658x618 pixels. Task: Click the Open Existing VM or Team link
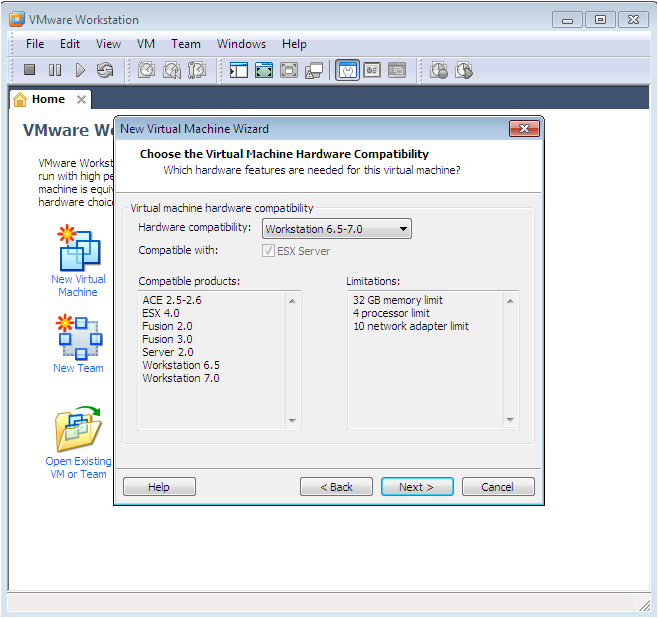tap(78, 468)
